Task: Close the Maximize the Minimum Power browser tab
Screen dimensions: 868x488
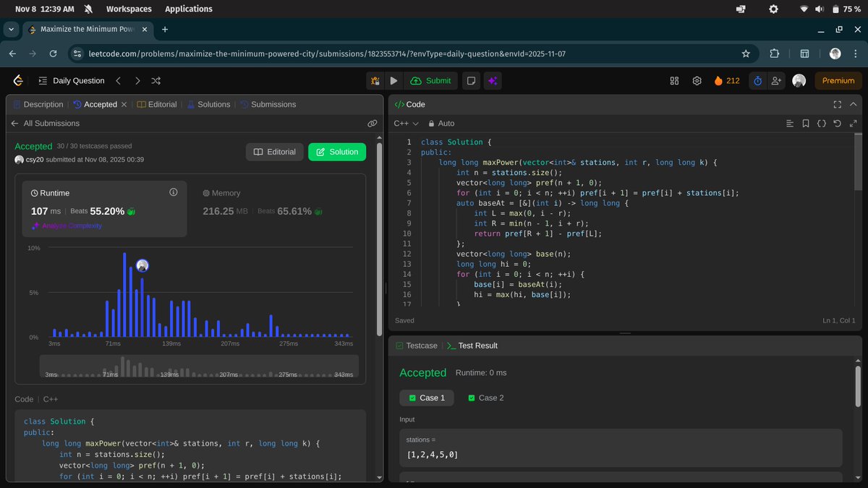Action: [x=145, y=30]
